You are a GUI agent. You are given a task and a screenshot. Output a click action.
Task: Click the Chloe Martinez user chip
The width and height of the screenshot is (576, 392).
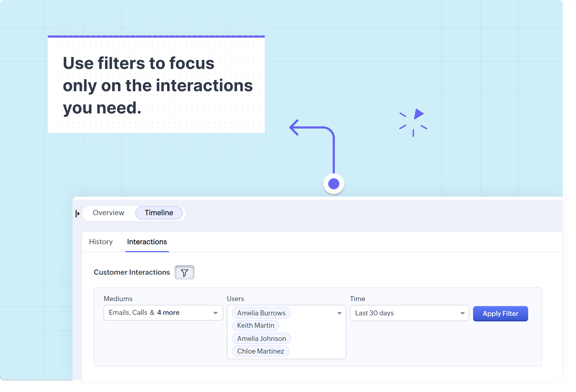click(x=260, y=351)
